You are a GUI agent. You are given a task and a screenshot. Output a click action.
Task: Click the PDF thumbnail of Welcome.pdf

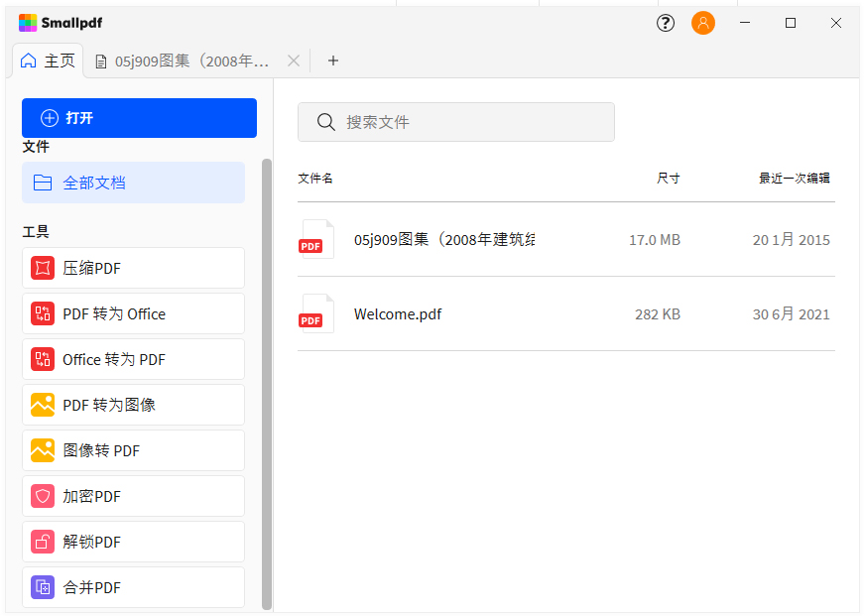(x=315, y=313)
